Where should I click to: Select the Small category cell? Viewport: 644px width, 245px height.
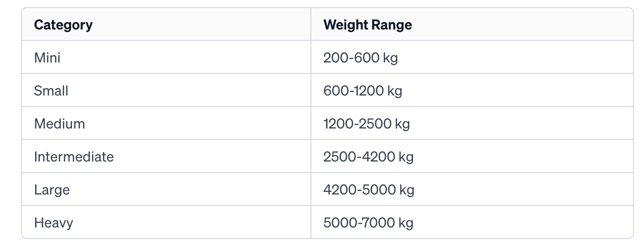(x=166, y=90)
